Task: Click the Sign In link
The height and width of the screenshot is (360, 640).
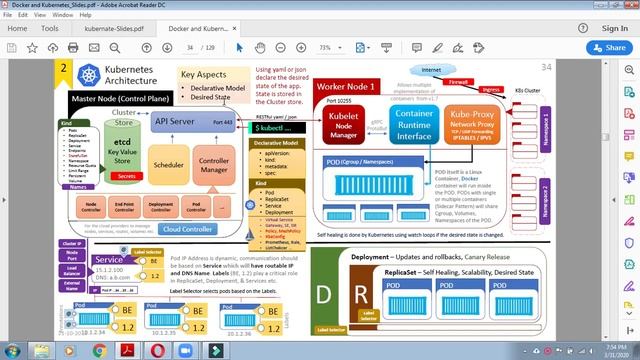Action: pyautogui.click(x=615, y=28)
